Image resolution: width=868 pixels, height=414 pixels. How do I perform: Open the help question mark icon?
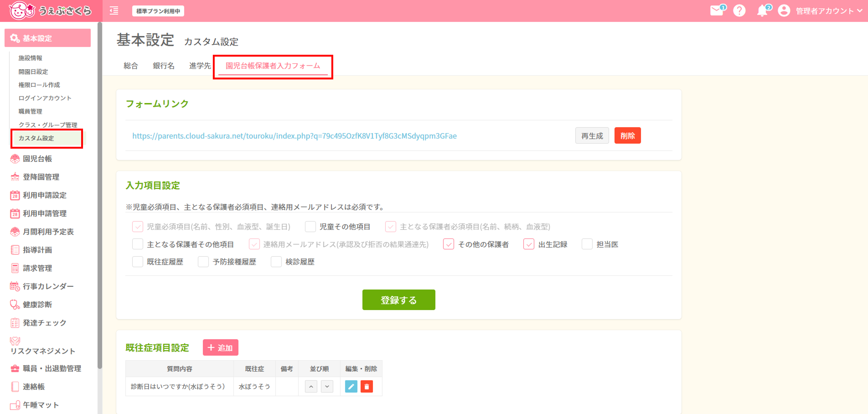click(739, 11)
